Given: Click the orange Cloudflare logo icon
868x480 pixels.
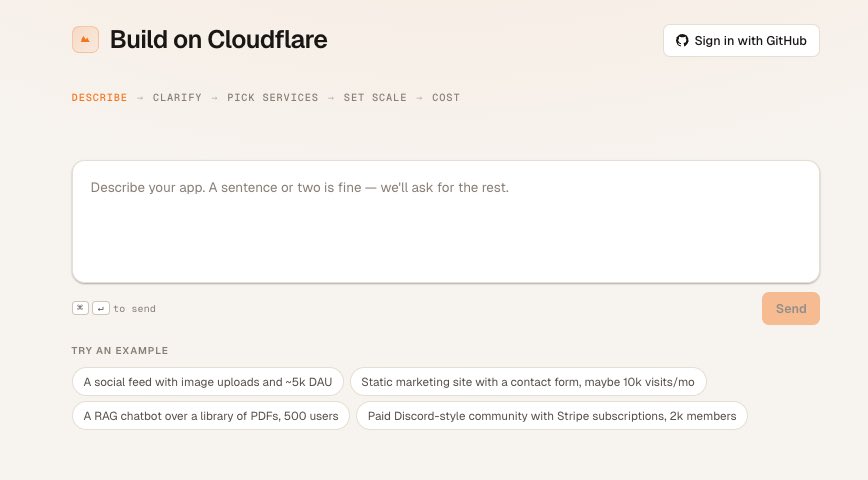Looking at the screenshot, I should pos(85,40).
